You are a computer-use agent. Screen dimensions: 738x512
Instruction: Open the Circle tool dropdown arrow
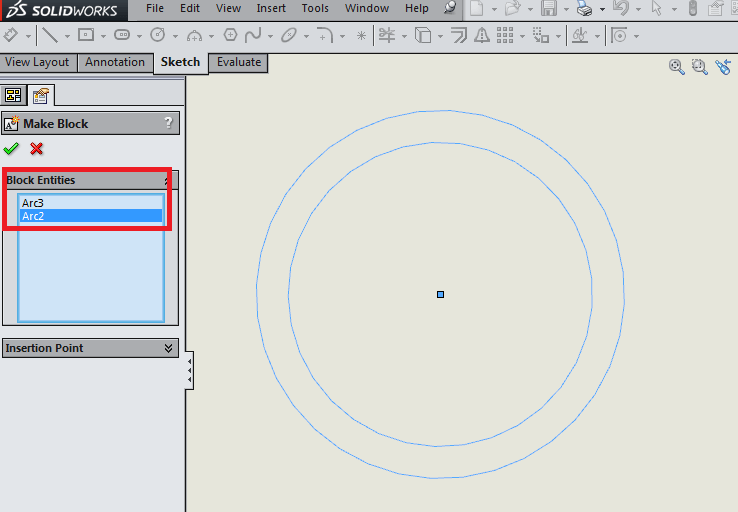[175, 36]
